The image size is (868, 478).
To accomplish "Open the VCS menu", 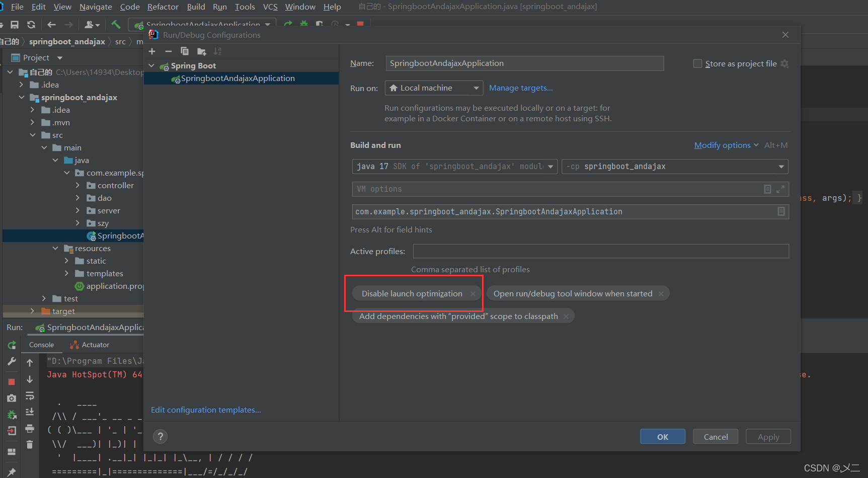I will pyautogui.click(x=270, y=7).
